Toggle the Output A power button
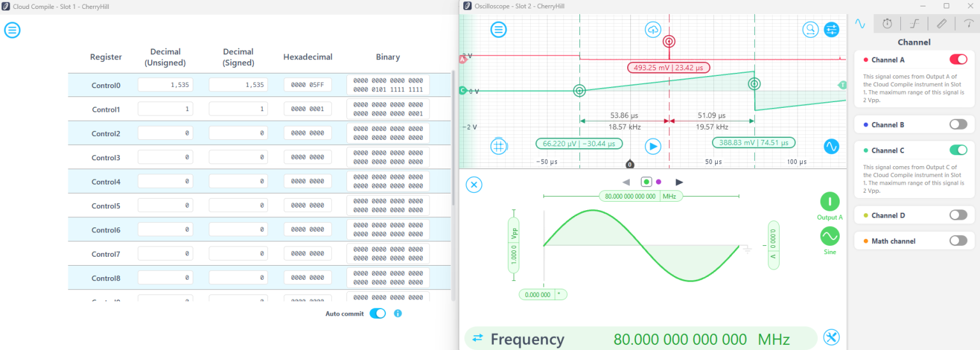The image size is (980, 350). pyautogui.click(x=829, y=202)
